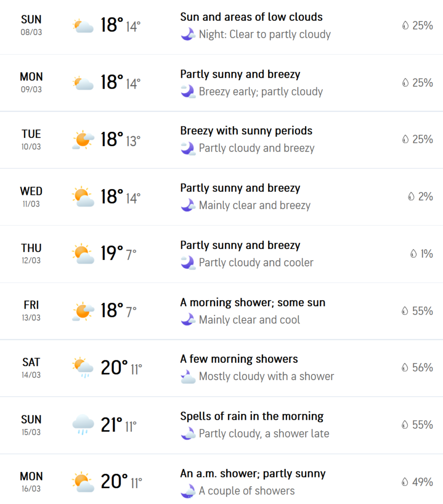Image resolution: width=443 pixels, height=504 pixels.
Task: Click the sun-cloud icon for Tuesday 10/03
Action: coord(83,140)
